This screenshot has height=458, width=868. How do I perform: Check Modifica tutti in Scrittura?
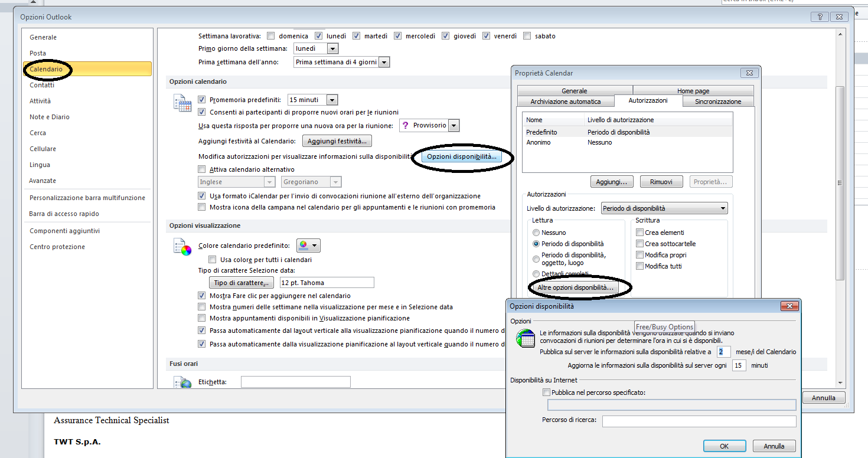pos(639,266)
